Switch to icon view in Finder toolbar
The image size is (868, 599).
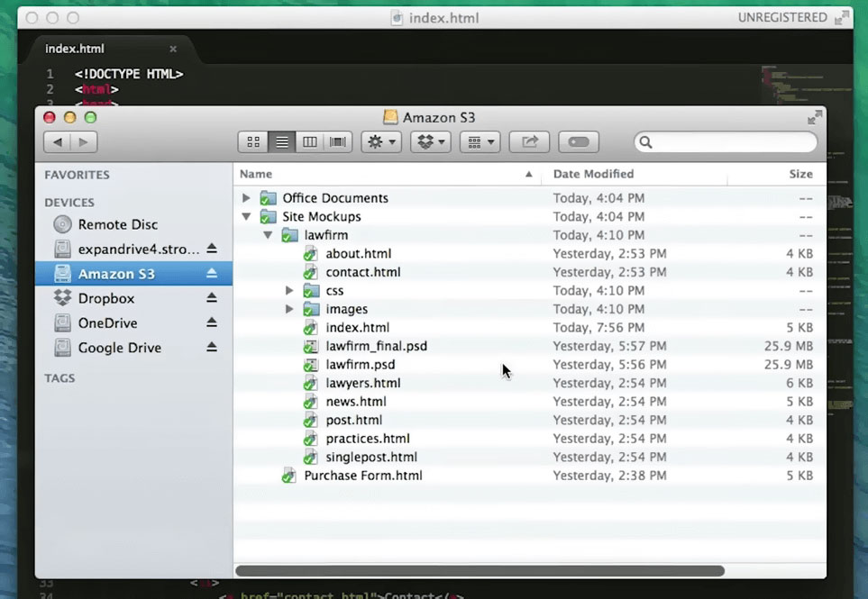pyautogui.click(x=253, y=142)
